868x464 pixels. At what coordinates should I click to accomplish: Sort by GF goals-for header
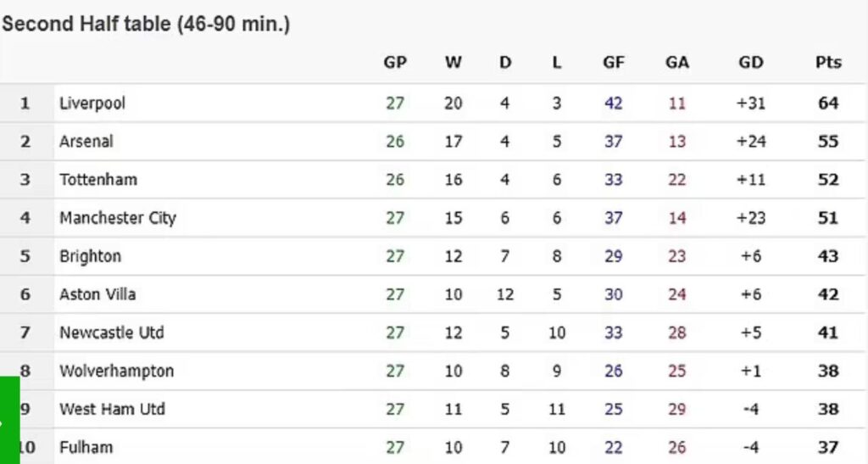pyautogui.click(x=614, y=63)
